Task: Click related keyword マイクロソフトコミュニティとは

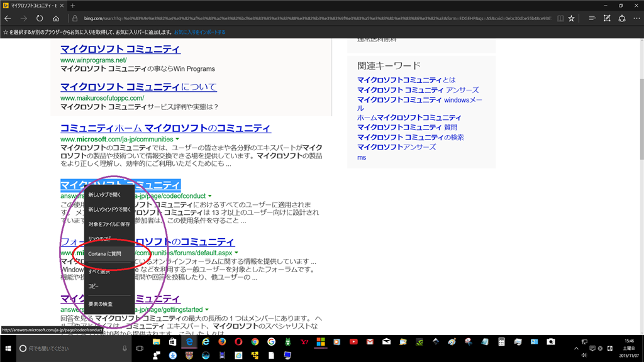Action: tap(406, 80)
